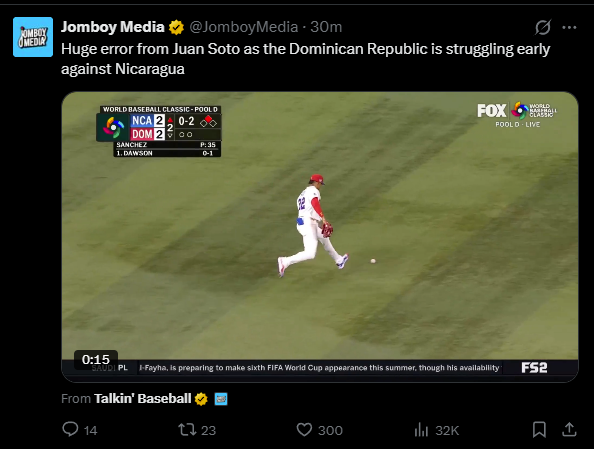The image size is (594, 449).
Task: Click the blue affiliate badge after Talkin' Baseball
Action: coord(221,399)
